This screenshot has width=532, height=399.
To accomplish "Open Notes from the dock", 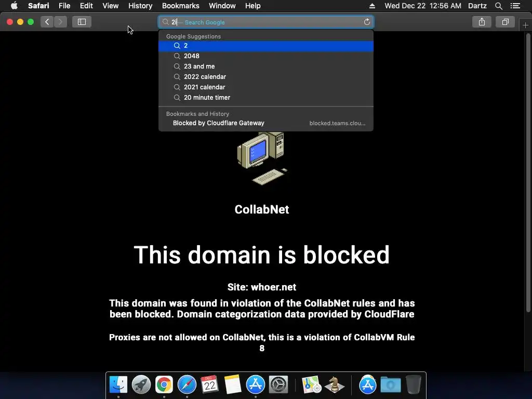I will click(x=233, y=384).
